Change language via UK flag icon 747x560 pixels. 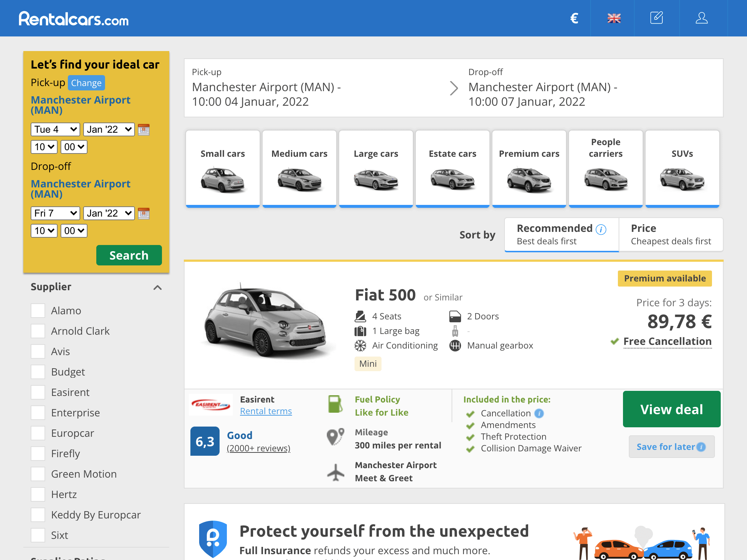tap(614, 18)
